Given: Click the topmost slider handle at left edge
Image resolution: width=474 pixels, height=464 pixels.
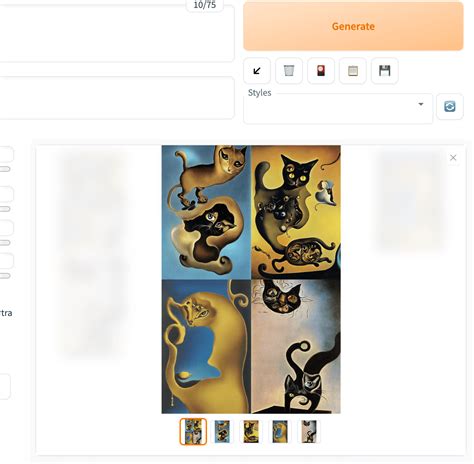Looking at the screenshot, I should click(x=5, y=169).
